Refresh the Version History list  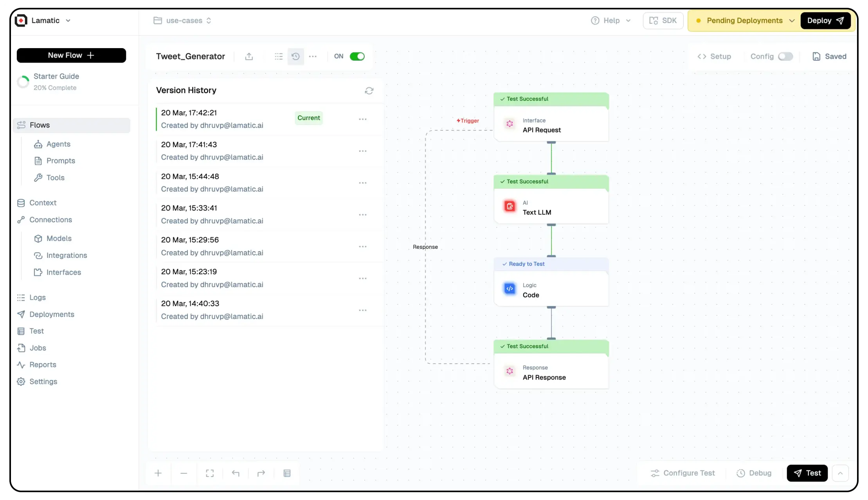click(369, 90)
